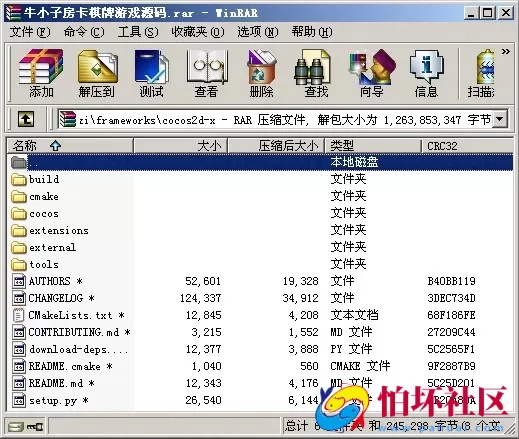This screenshot has height=439, width=519.
Task: Sort by CRC32 column header
Action: coord(467,146)
